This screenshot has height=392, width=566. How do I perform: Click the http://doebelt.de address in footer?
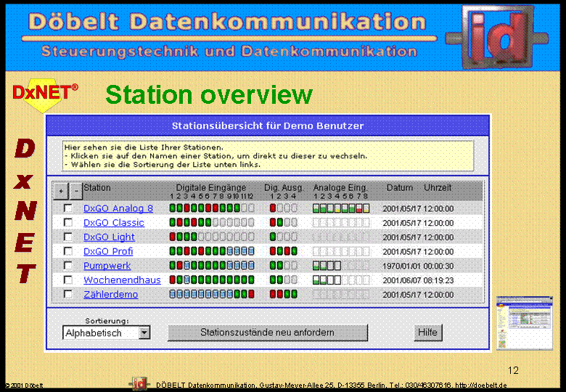click(x=480, y=385)
